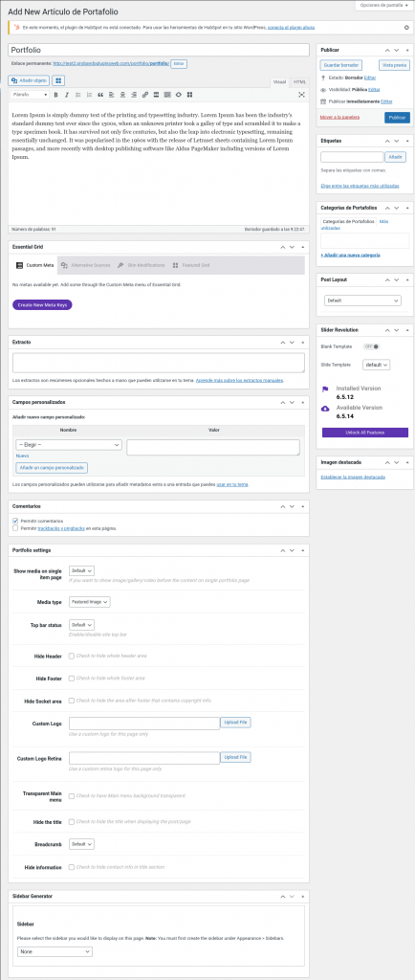Dismiss the HubSpot notice
This screenshot has height=980, width=415.
coord(407,28)
